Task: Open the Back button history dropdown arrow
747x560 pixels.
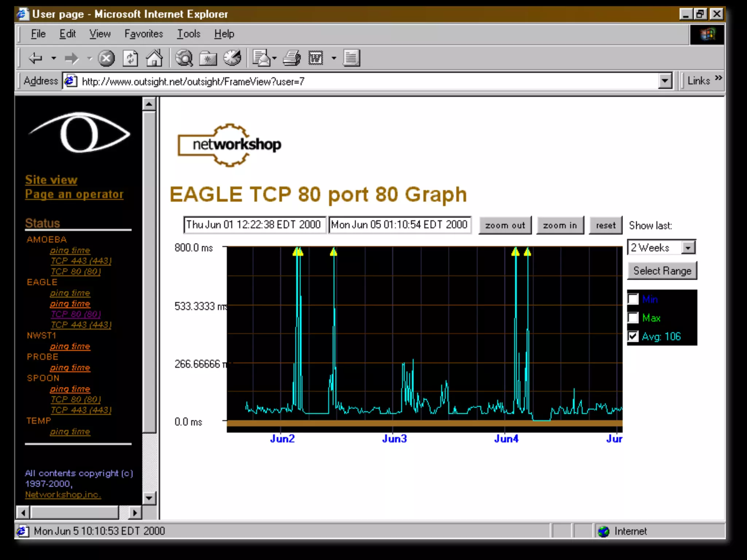Action: [54, 58]
